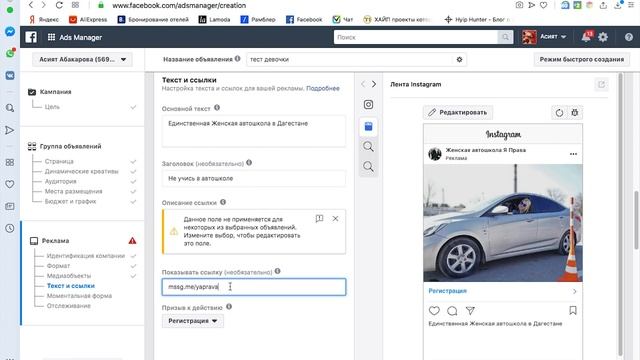Click Редактировать button above preview

point(458,112)
